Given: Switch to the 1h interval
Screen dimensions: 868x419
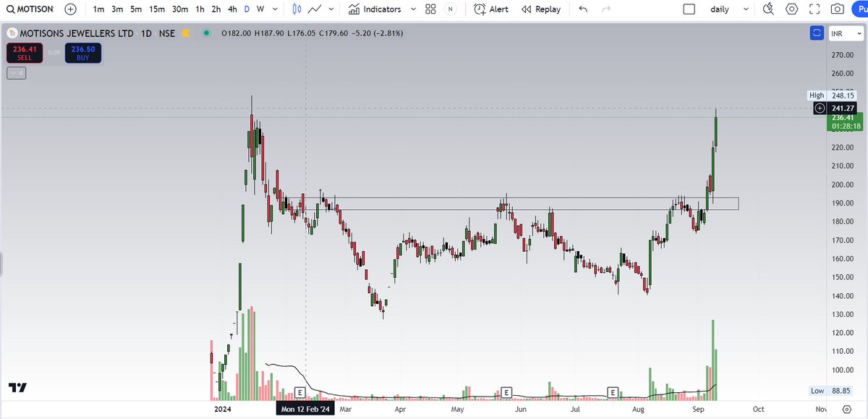Looking at the screenshot, I should (200, 9).
